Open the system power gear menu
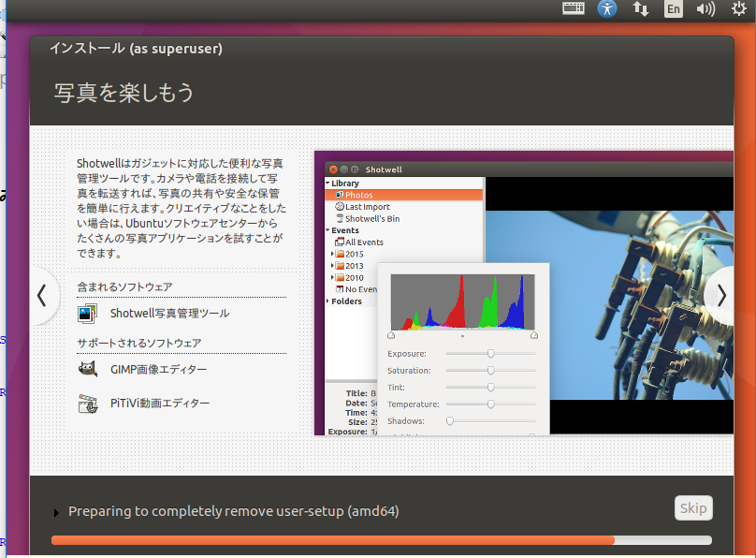756x558 pixels. 738,8
